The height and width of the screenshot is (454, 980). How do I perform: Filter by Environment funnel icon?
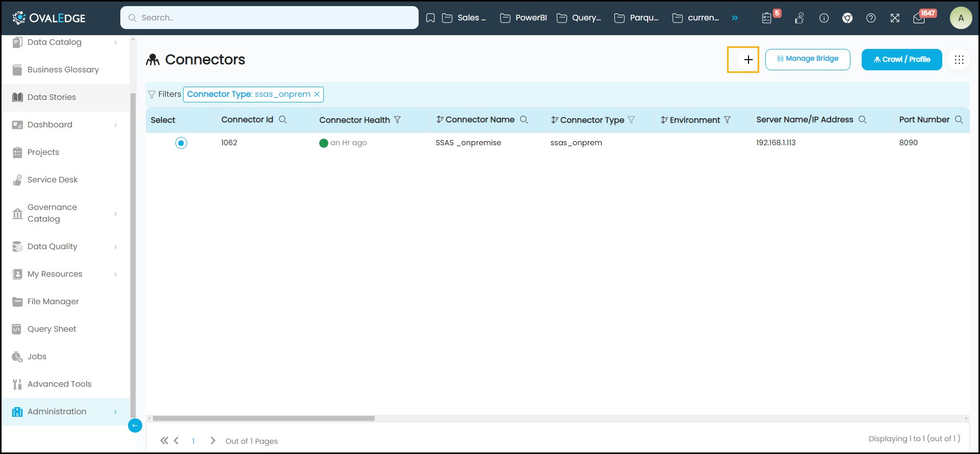(x=728, y=120)
